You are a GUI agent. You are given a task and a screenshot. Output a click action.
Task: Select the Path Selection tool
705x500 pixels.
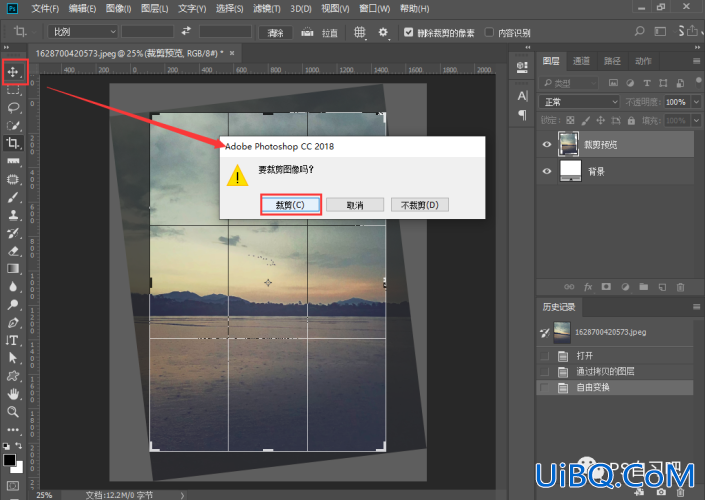tap(13, 358)
